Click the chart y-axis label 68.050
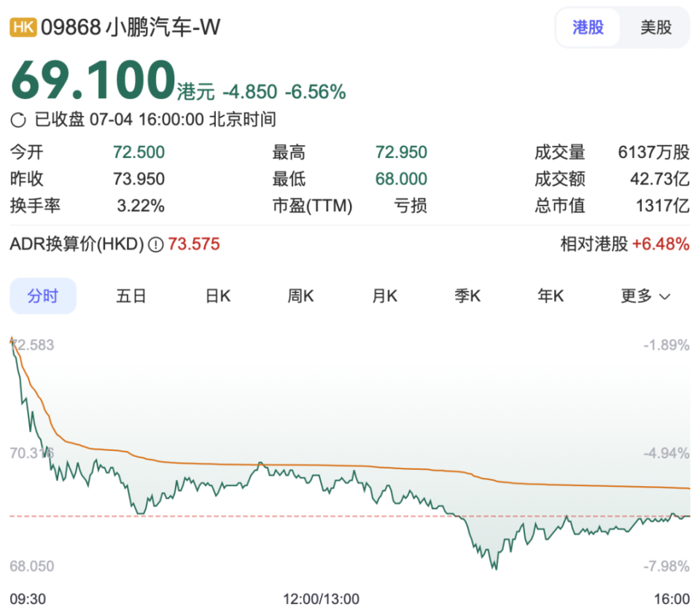This screenshot has height=615, width=700. pos(31,566)
